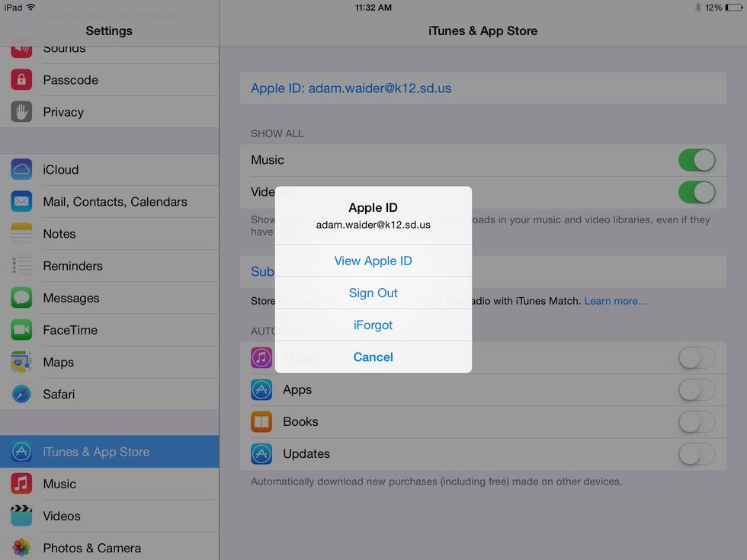Choose iForgot in the dialog
The width and height of the screenshot is (747, 560).
(x=373, y=325)
